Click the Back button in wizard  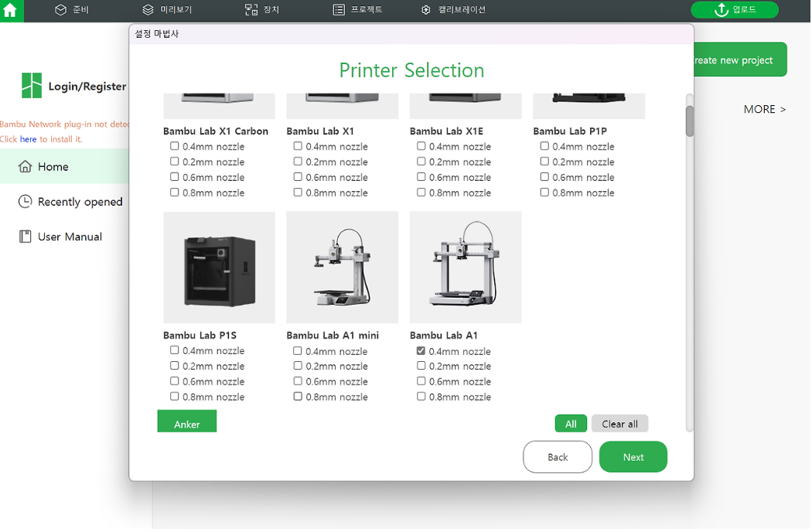[558, 458]
